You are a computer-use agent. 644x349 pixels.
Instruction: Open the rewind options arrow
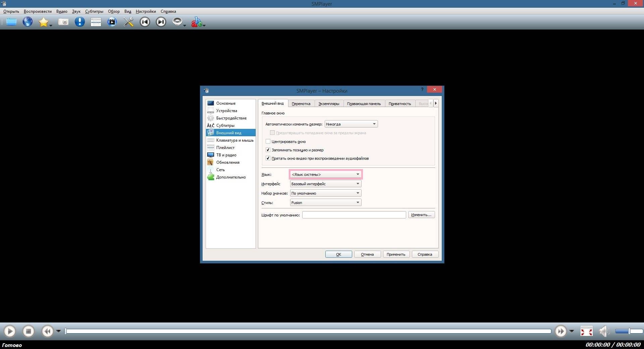pyautogui.click(x=58, y=331)
